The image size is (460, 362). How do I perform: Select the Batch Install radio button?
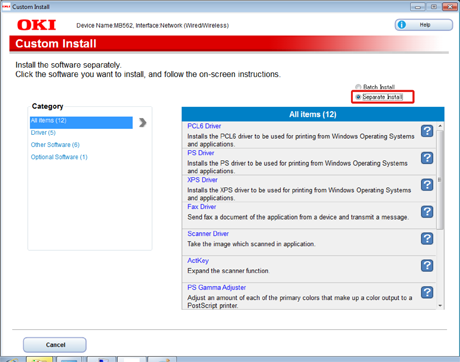(x=358, y=87)
